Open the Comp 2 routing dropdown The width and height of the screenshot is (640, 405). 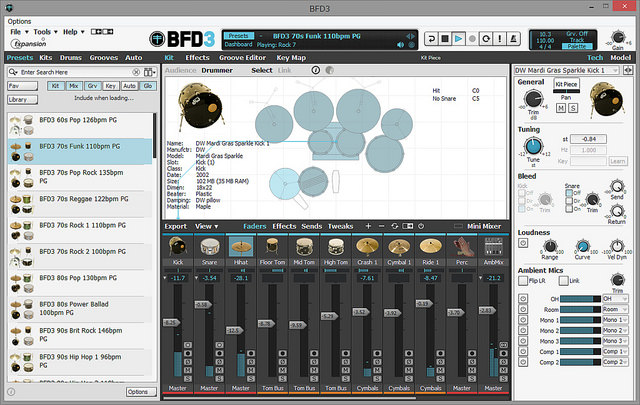615,362
